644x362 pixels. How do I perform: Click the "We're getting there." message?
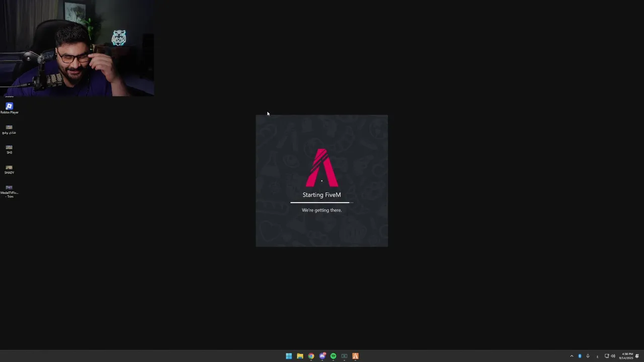pyautogui.click(x=321, y=210)
